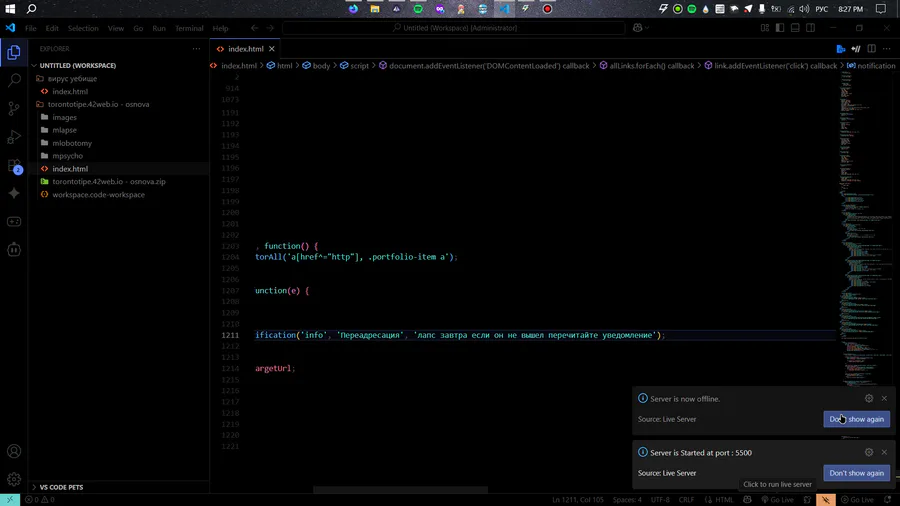The image size is (900, 506).
Task: Collapse the torontotipe.42web.io - osnova folder
Action: tap(98, 104)
